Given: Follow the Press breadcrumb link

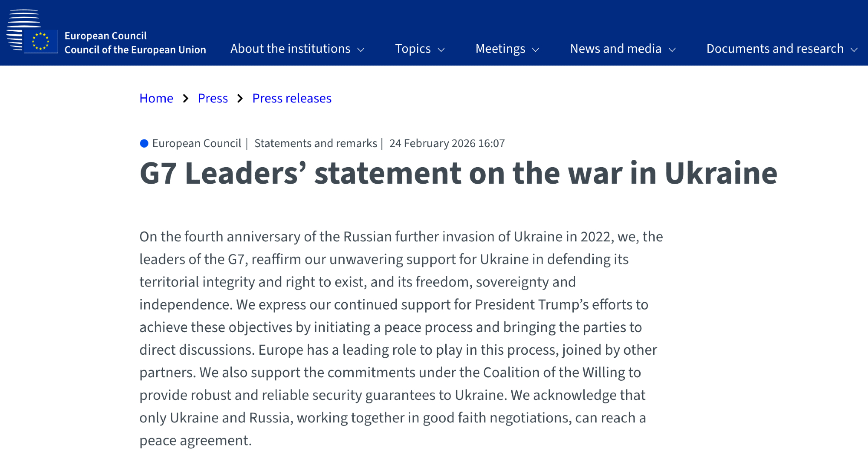Looking at the screenshot, I should click(213, 99).
